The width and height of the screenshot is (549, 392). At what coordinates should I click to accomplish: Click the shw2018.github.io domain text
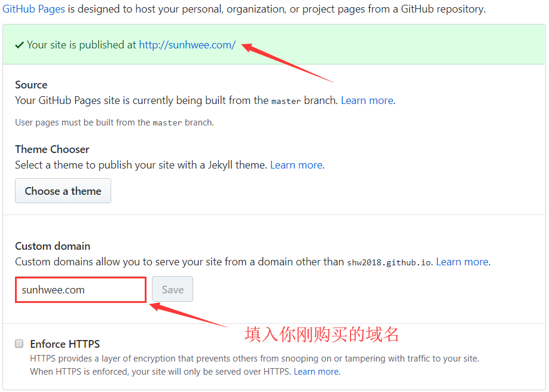(x=389, y=262)
